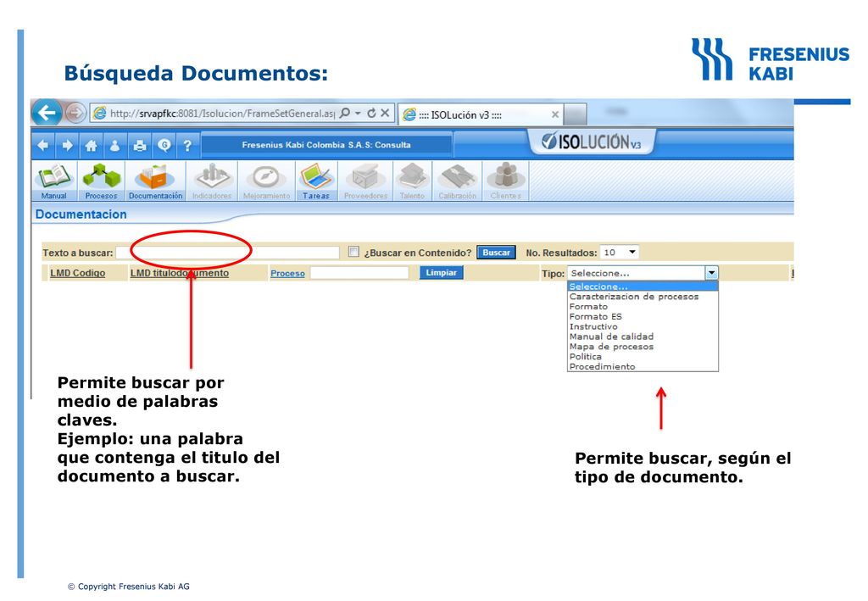The width and height of the screenshot is (868, 601).
Task: Select Mapa de procesos option
Action: pos(643,347)
